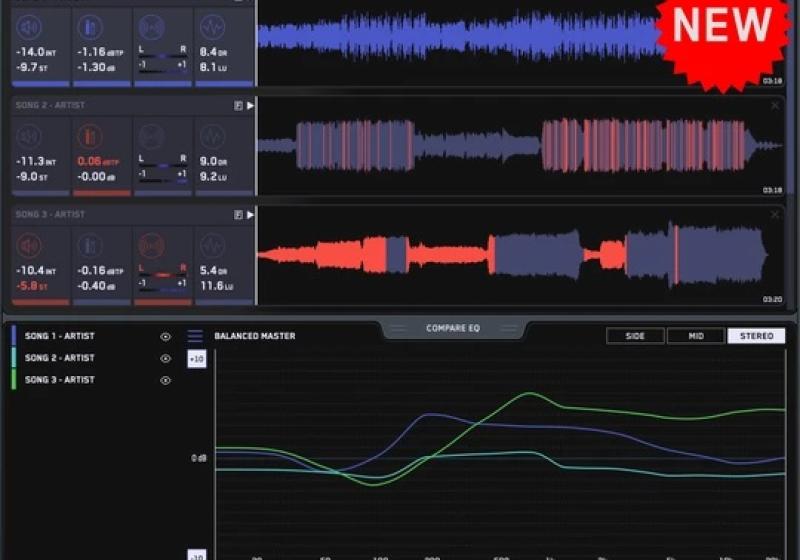Click the +10 scale button
Screen dimensions: 800x560
(197, 359)
